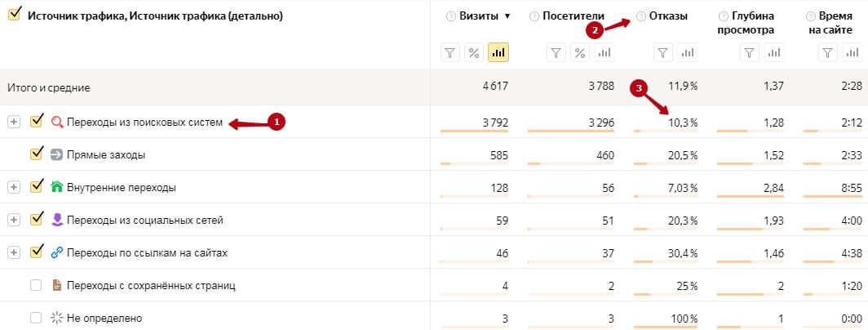The image size is (868, 330).
Task: Toggle the highlighted chart icon under Визиты
Action: 498,53
